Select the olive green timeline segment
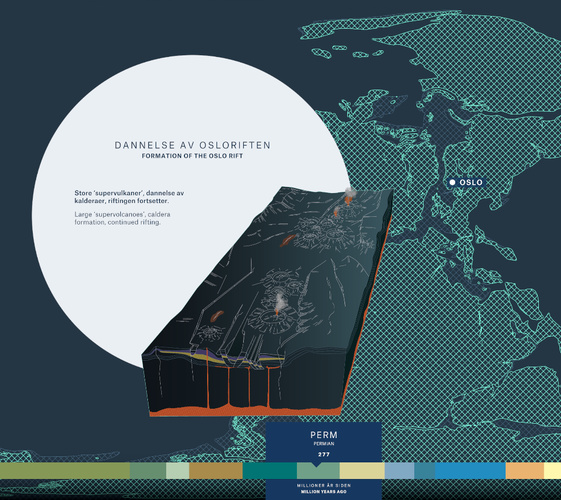561x500 pixels. point(65,470)
